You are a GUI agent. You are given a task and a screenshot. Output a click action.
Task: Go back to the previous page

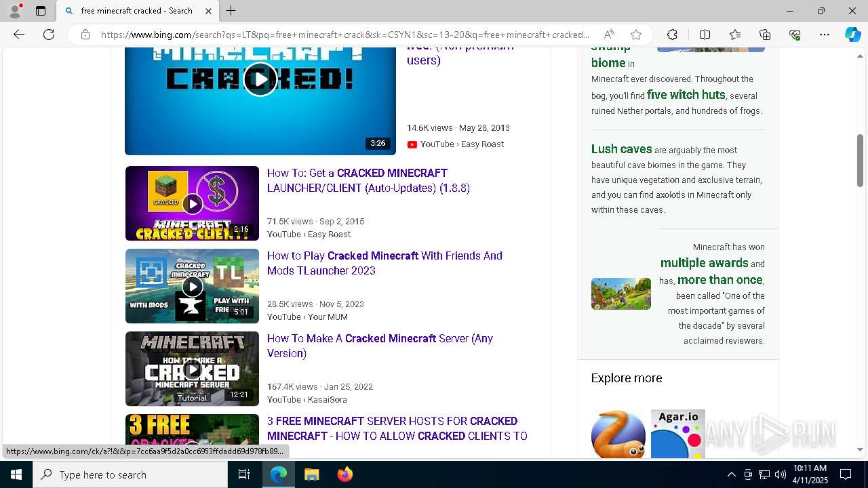pos(19,35)
